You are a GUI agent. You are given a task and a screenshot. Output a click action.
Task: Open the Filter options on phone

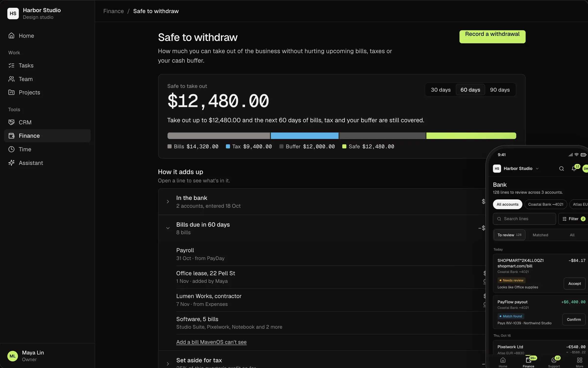click(573, 219)
